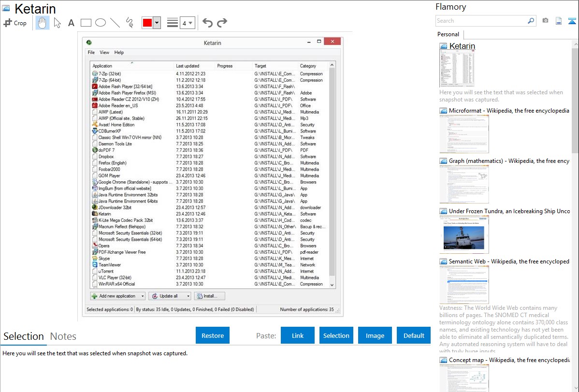Paste as Link button
The height and width of the screenshot is (392, 579).
pos(298,335)
